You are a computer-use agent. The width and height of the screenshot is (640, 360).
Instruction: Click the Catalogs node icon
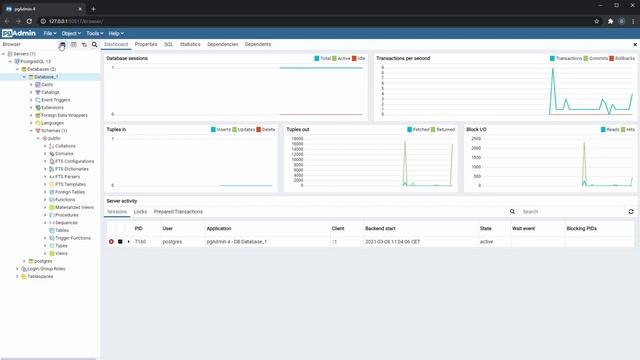pyautogui.click(x=38, y=92)
